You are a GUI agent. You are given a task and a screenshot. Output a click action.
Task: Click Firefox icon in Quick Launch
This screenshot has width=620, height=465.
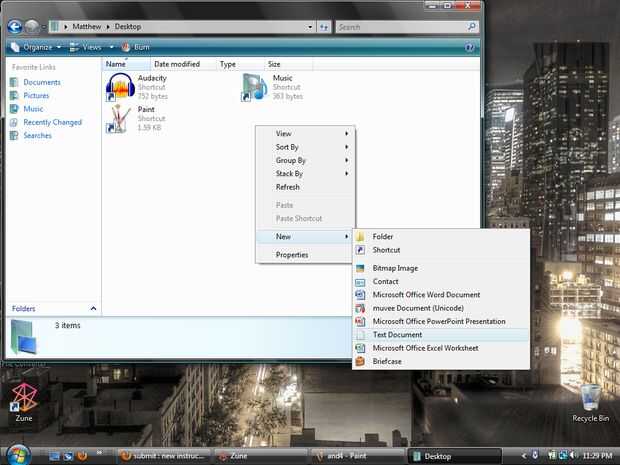click(x=82, y=456)
